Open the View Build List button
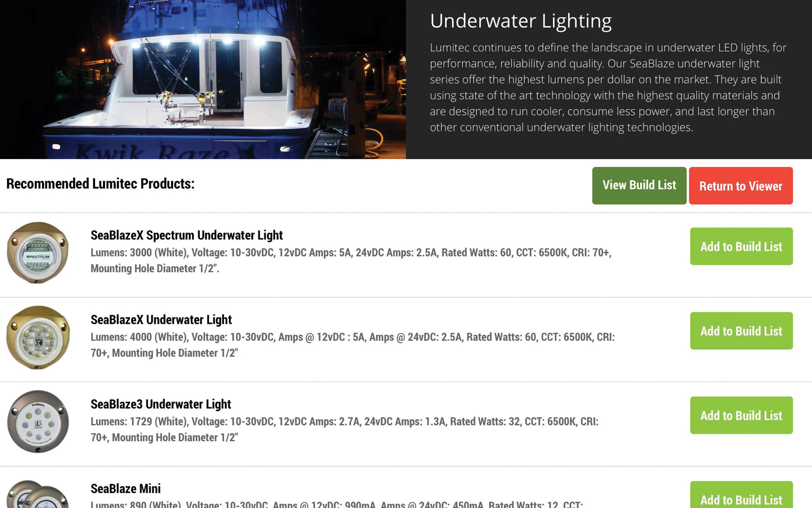This screenshot has height=508, width=812. tap(639, 185)
